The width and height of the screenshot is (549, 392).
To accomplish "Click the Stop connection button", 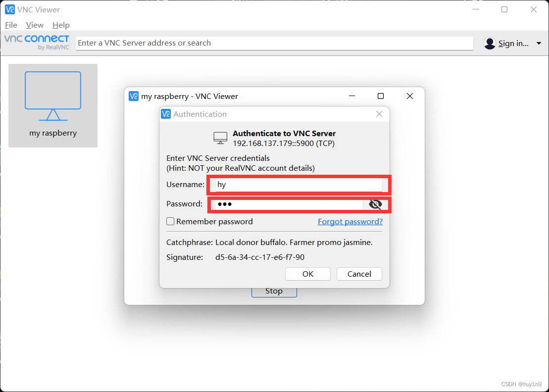I will click(274, 292).
